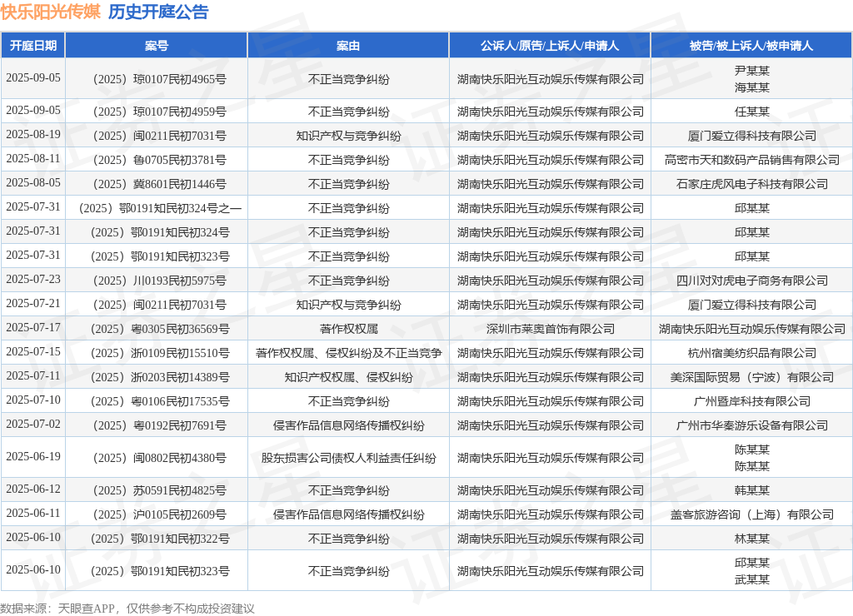Click the 快乐阳光传媒 title text
853x616 pixels.
coord(51,12)
